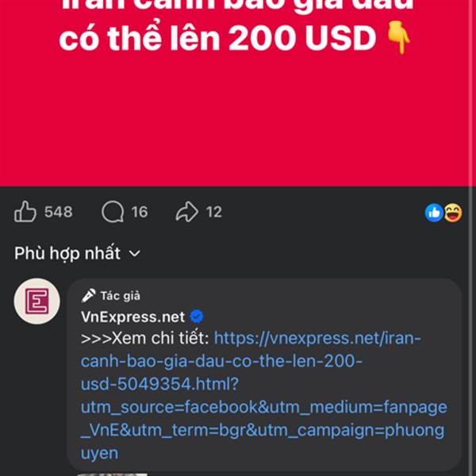Share the post with arrow icon
The width and height of the screenshot is (476, 476).
(x=187, y=212)
